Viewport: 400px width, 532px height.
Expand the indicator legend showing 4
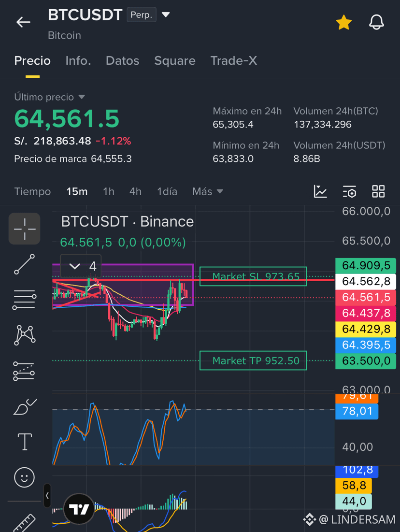[81, 266]
